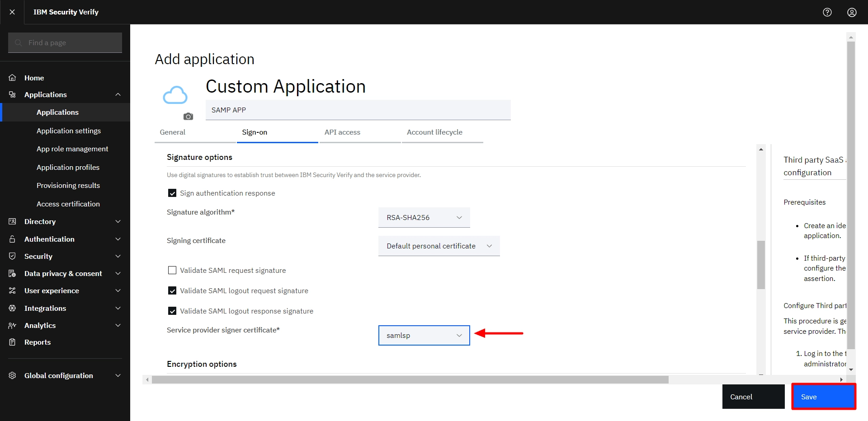Viewport: 868px width, 421px height.
Task: Open the user profile icon
Action: (x=852, y=12)
